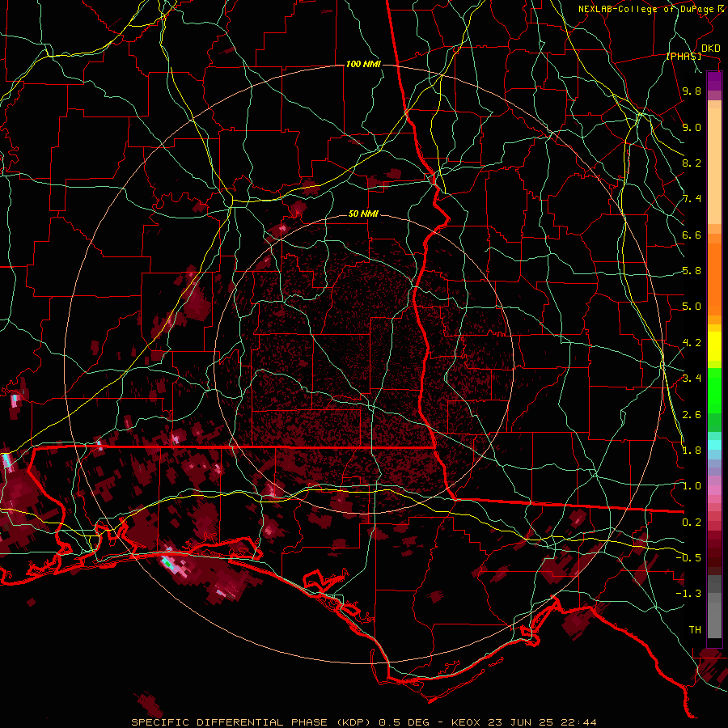Click the 1.8 scale value
The image size is (728, 728).
click(692, 451)
